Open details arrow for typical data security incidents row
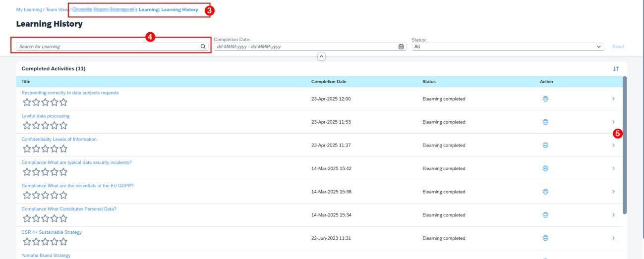Image resolution: width=644 pixels, height=259 pixels. tap(613, 168)
